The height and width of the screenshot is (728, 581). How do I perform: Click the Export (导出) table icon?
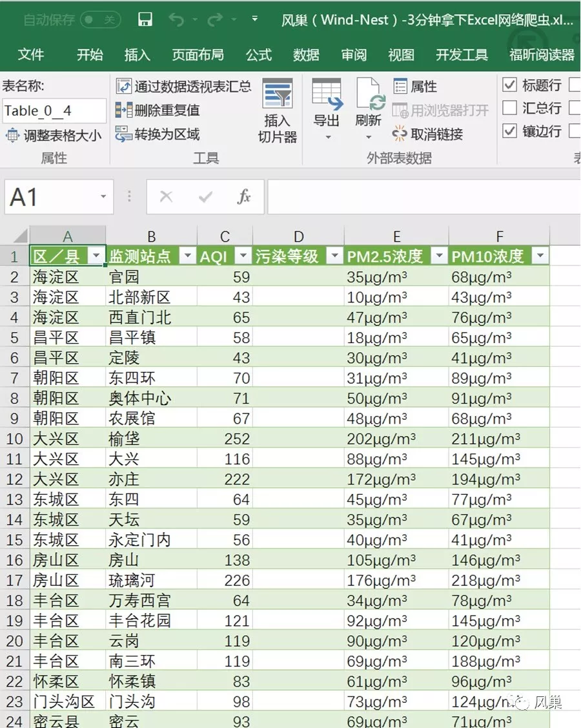click(x=327, y=94)
